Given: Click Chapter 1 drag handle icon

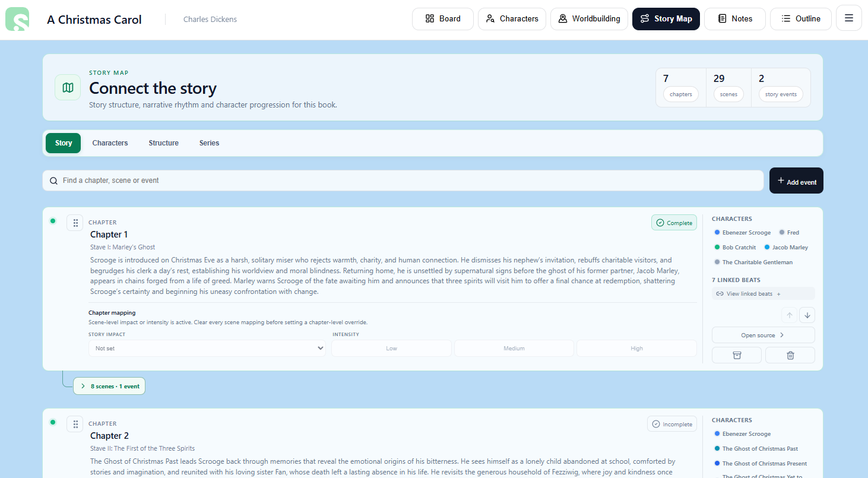Looking at the screenshot, I should [75, 223].
